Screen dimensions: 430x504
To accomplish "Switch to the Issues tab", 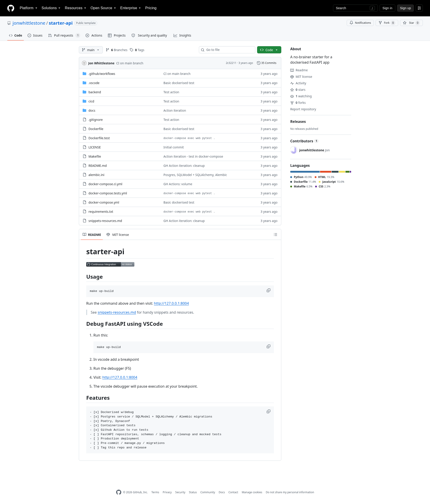I will (x=35, y=35).
